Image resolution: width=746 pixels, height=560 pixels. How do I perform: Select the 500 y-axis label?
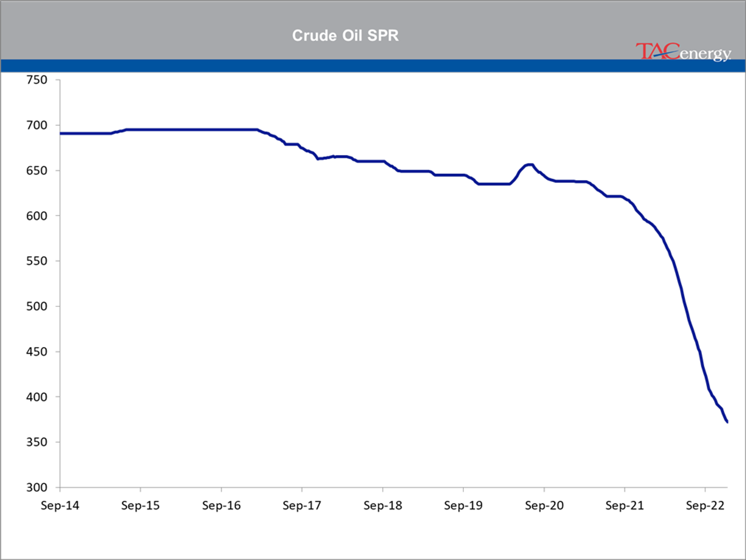click(37, 306)
